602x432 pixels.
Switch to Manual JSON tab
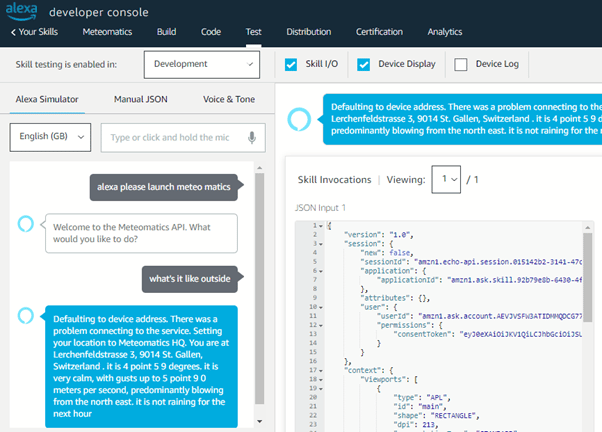141,99
